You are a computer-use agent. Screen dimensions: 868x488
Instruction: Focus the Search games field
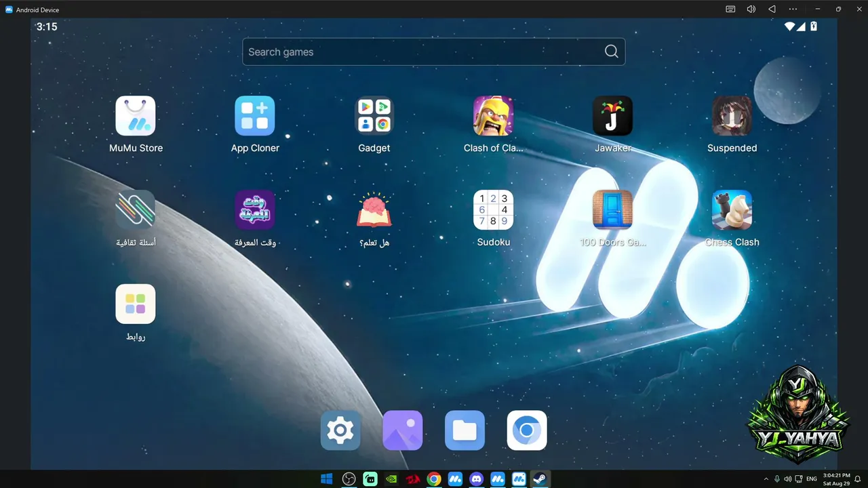coord(434,52)
